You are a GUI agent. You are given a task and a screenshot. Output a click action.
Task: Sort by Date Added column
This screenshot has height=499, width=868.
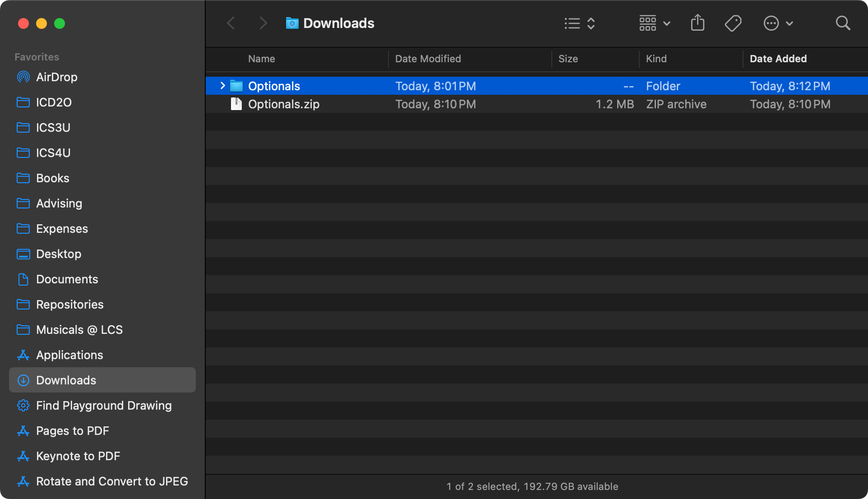778,59
